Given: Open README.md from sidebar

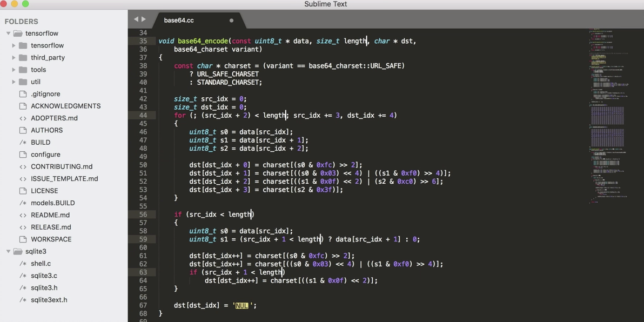Looking at the screenshot, I should coord(50,215).
